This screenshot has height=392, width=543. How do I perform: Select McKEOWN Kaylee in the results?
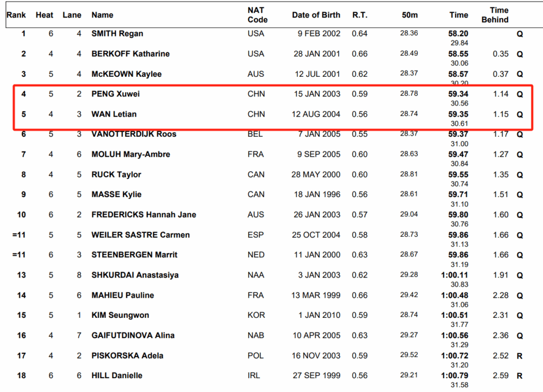click(126, 74)
